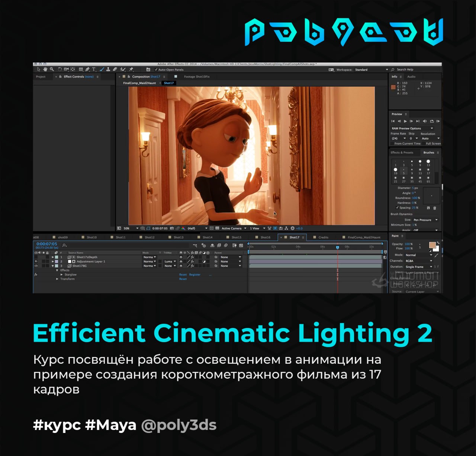The width and height of the screenshot is (476, 456).
Task: Select the Pan Behind anchor tool
Action: point(73,69)
